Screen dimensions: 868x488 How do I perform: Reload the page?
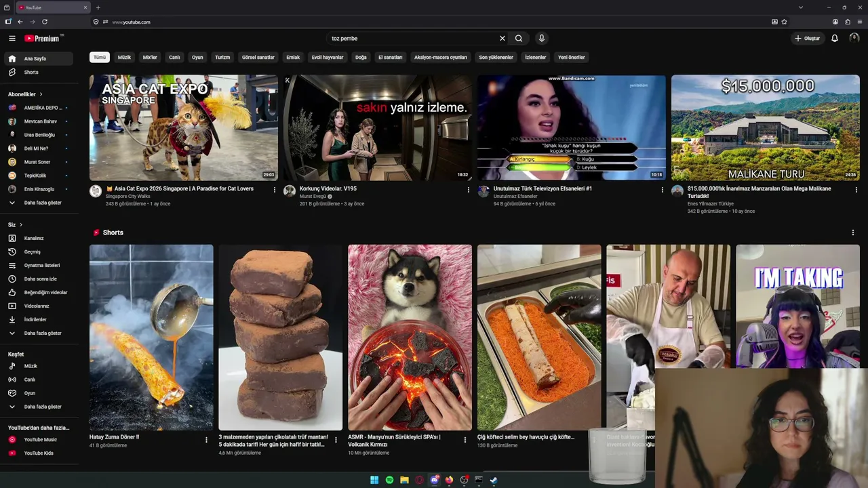[45, 22]
